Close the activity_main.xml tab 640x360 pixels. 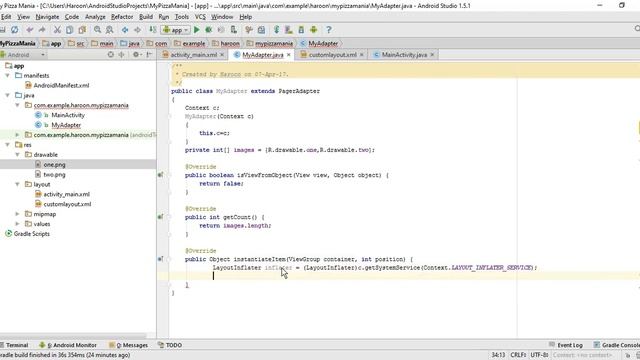222,55
